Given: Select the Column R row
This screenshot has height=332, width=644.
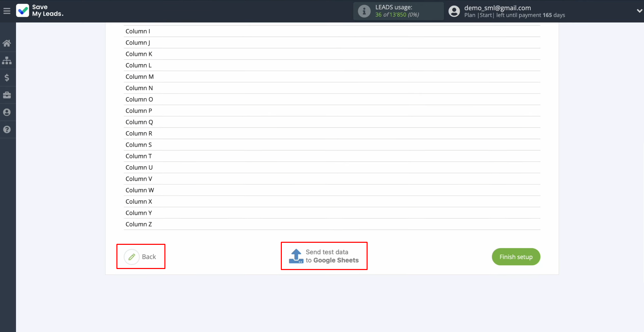Looking at the screenshot, I should (x=332, y=133).
